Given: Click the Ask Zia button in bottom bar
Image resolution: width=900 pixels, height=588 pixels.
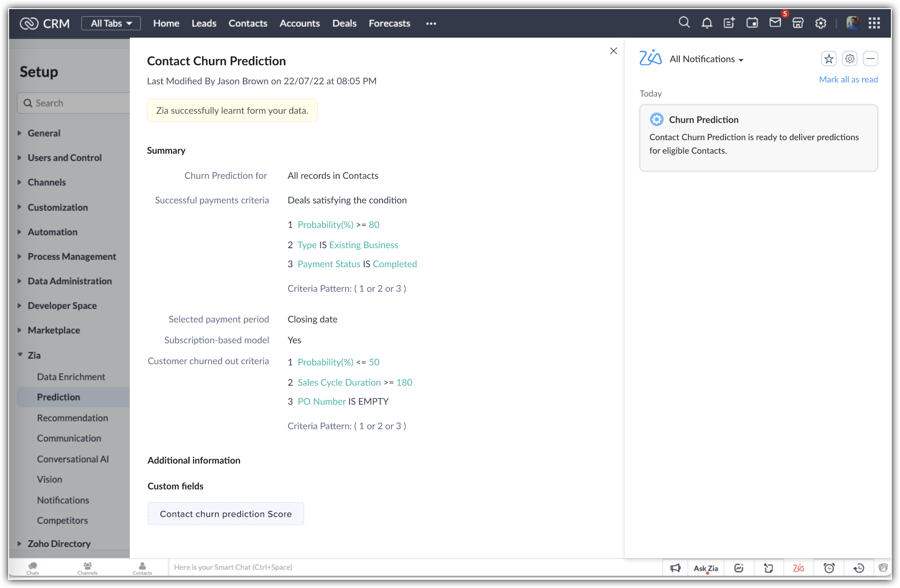Looking at the screenshot, I should 706,568.
